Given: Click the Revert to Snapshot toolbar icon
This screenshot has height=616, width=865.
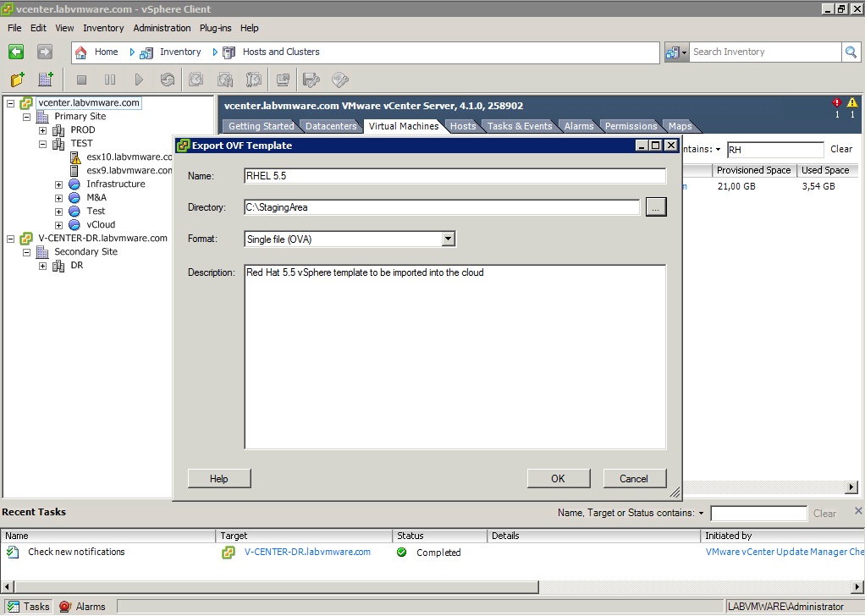Looking at the screenshot, I should tap(224, 80).
